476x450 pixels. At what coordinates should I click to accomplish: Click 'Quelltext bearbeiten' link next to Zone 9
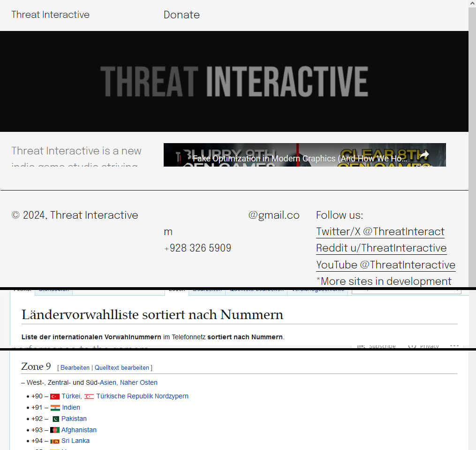[122, 368]
